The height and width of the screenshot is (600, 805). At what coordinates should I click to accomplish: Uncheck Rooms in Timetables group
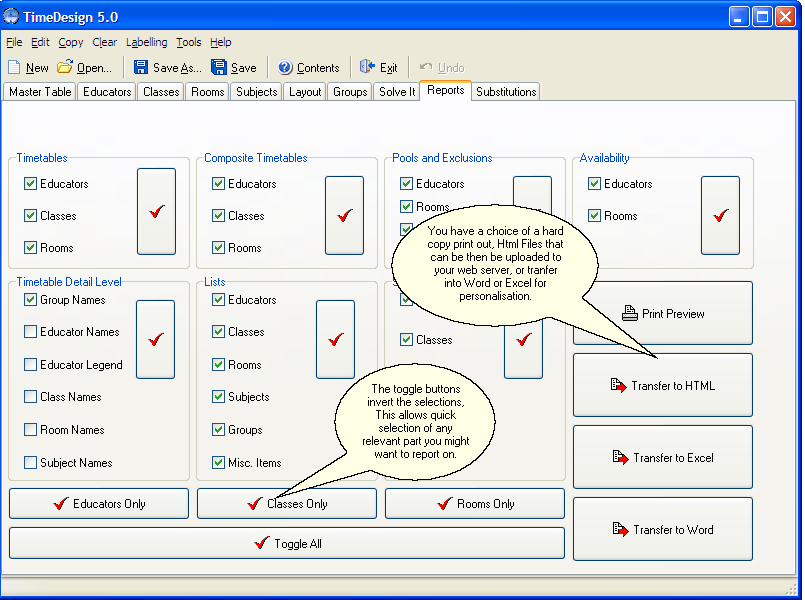point(30,248)
